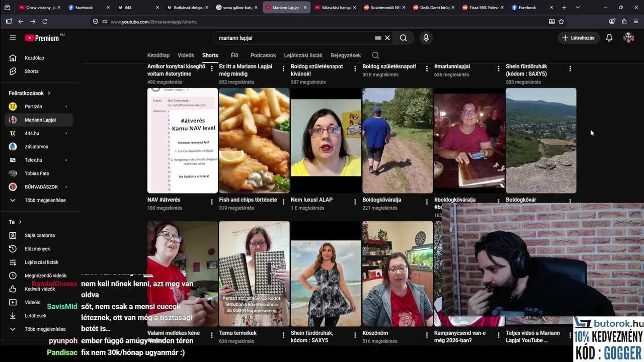Open options menu for Köszönöm short
The height and width of the screenshot is (362, 644).
427,335
